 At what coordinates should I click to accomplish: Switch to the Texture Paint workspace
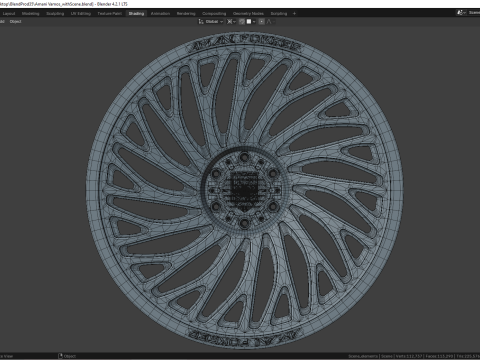[x=110, y=14]
